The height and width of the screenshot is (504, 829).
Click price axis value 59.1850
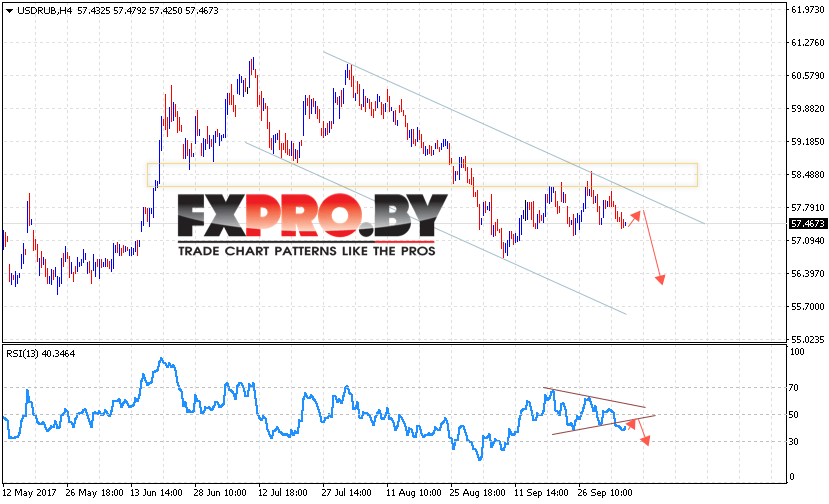807,142
